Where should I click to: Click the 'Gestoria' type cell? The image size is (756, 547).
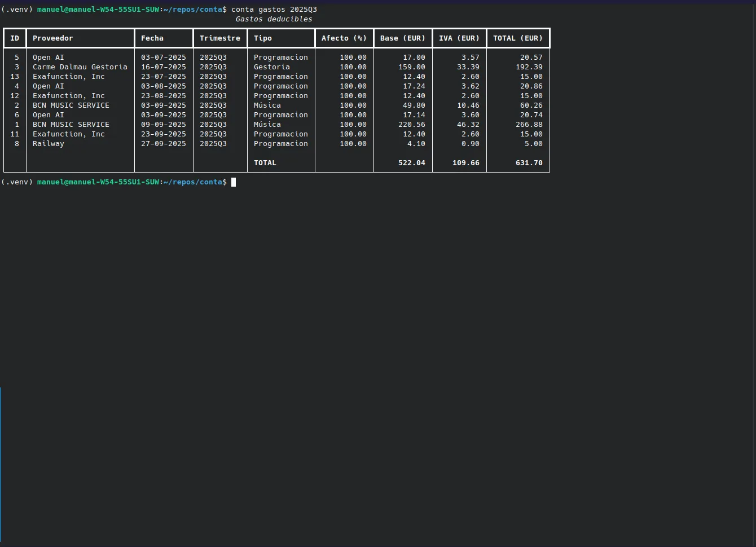tap(272, 67)
